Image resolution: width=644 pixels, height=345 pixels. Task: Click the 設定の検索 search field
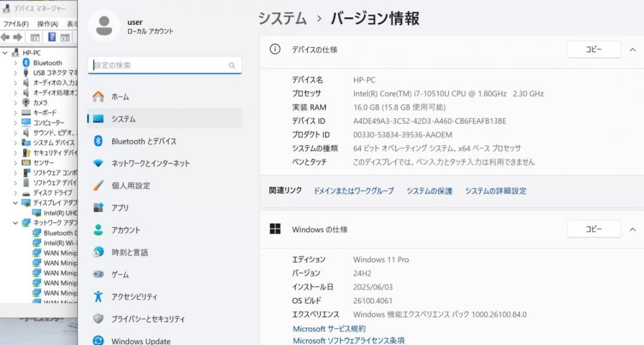click(164, 65)
